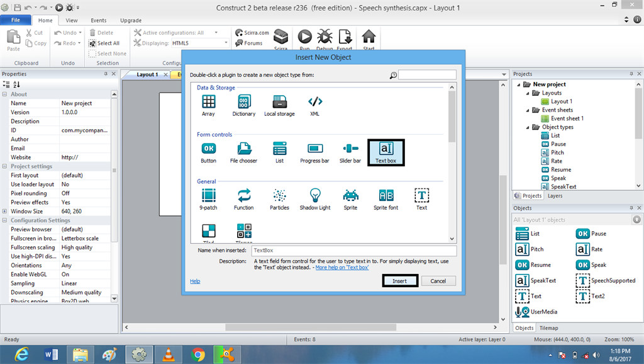The image size is (644, 364).
Task: Select the Button form control
Action: [x=208, y=152]
